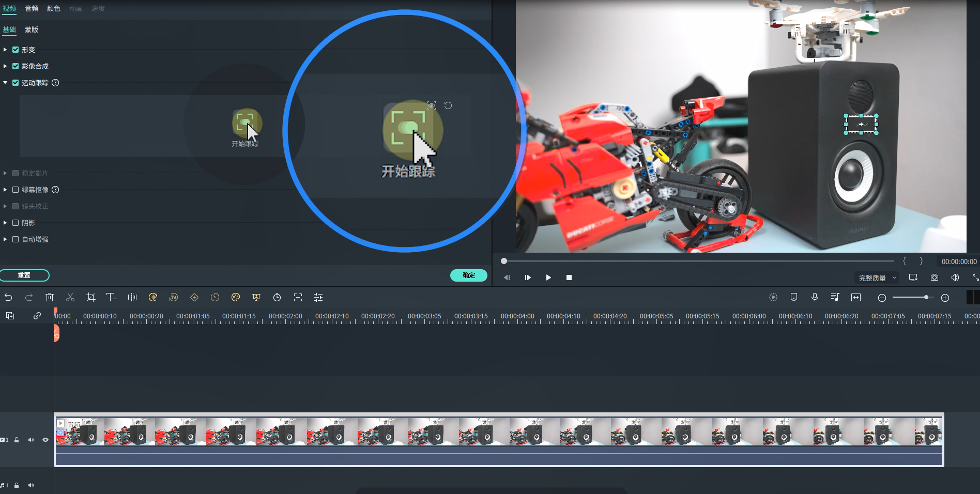
Task: Undo the last action in timeline toolbar
Action: pyautogui.click(x=8, y=297)
